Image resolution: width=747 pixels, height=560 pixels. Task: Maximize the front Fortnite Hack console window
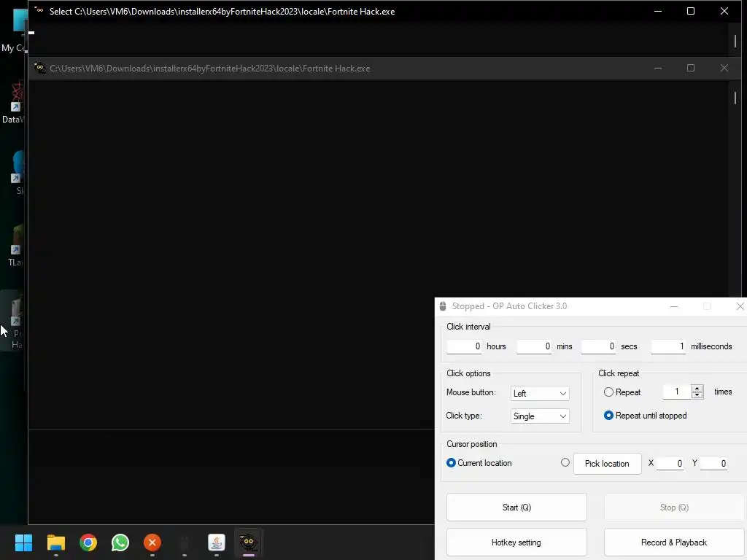690,11
